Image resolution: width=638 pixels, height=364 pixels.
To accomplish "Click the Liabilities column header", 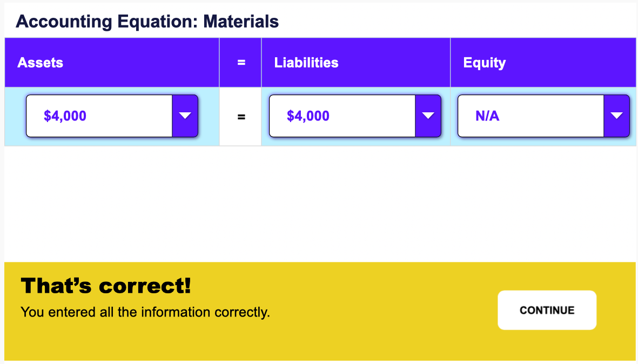I will pyautogui.click(x=306, y=63).
